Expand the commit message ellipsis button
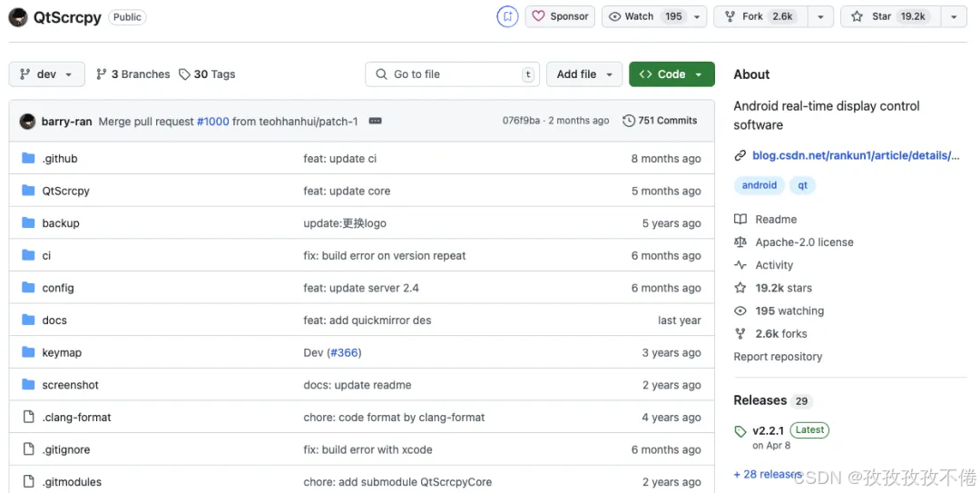This screenshot has height=493, width=980. (x=375, y=121)
